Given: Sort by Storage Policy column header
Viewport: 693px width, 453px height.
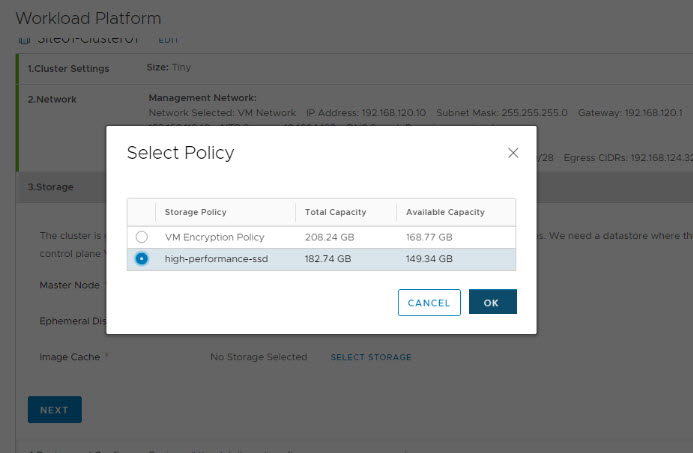Looking at the screenshot, I should [196, 212].
